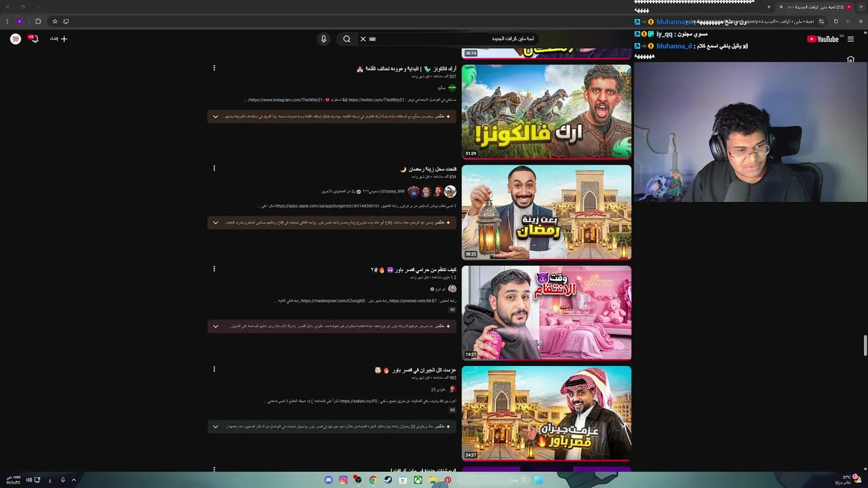Open channel avatar of عزمت كل الجيران video

452,389
